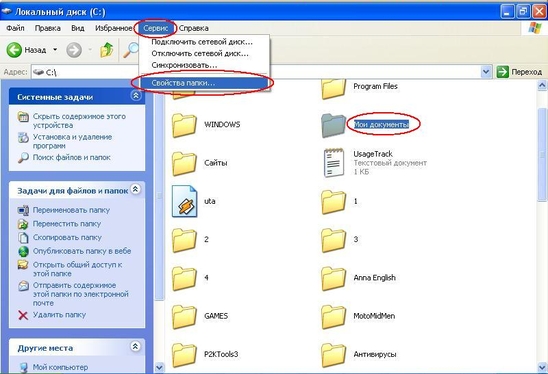Choose Подключить сетевой диск menu entry
Image resolution: width=548 pixels, height=374 pixels.
[x=204, y=42]
